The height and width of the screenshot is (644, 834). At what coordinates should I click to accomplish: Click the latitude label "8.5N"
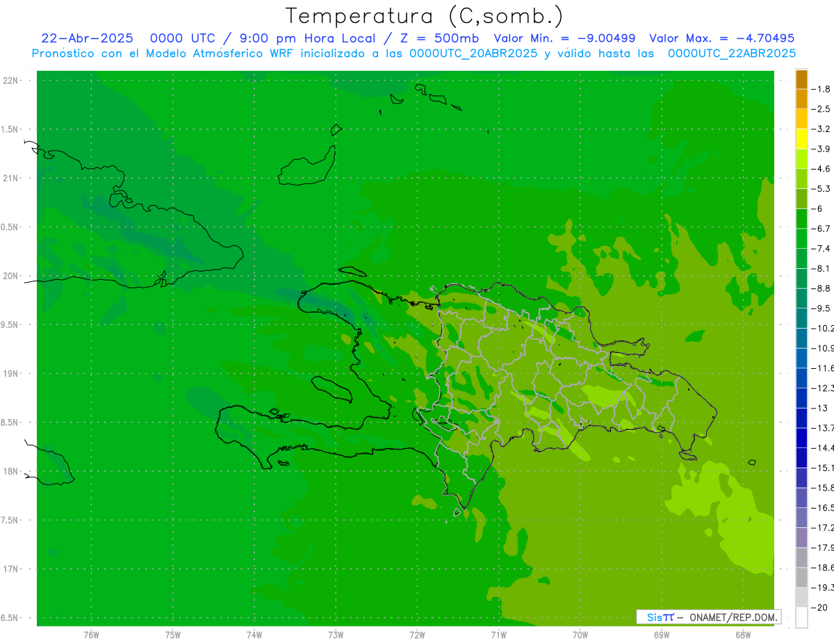click(8, 423)
